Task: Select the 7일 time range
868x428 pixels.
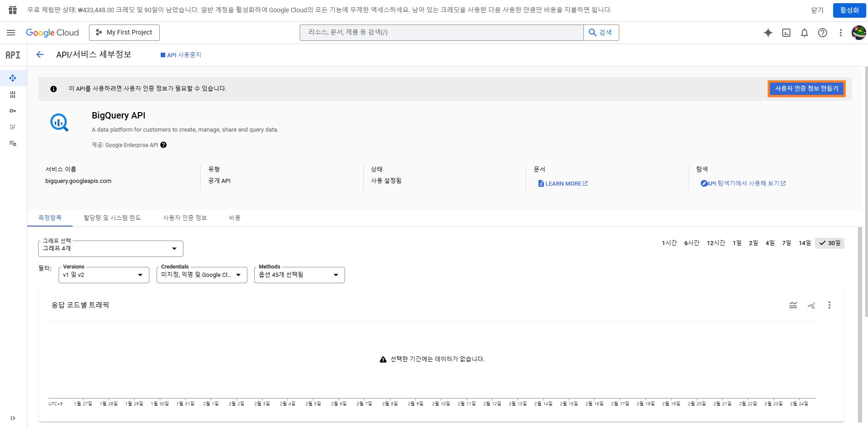Action: coord(787,243)
